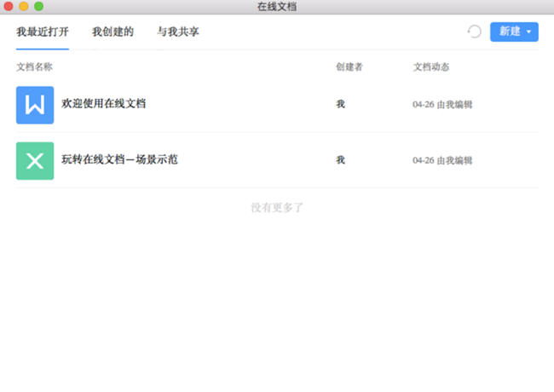Screen dimensions: 554x392
Task: Click creator 我 in 欢迎使用在线文档 row
Action: point(341,104)
